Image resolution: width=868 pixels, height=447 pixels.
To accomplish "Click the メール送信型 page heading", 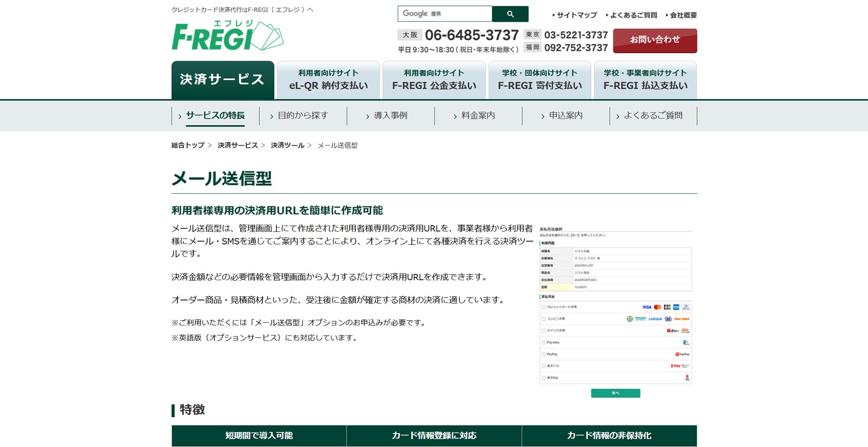I will [222, 179].
